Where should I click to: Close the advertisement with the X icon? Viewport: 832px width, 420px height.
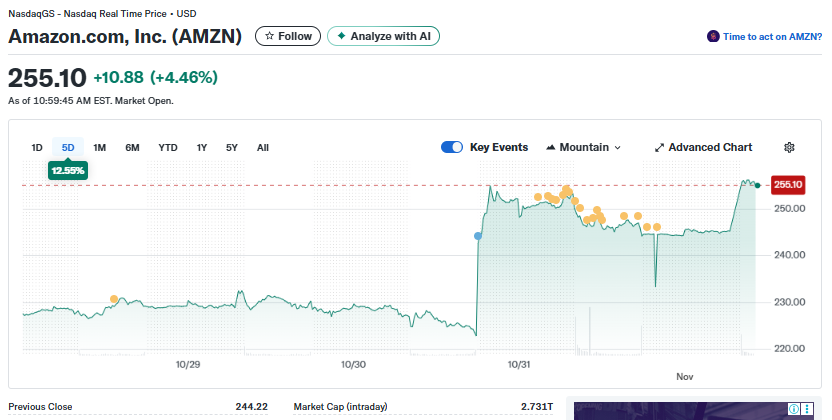point(806,408)
